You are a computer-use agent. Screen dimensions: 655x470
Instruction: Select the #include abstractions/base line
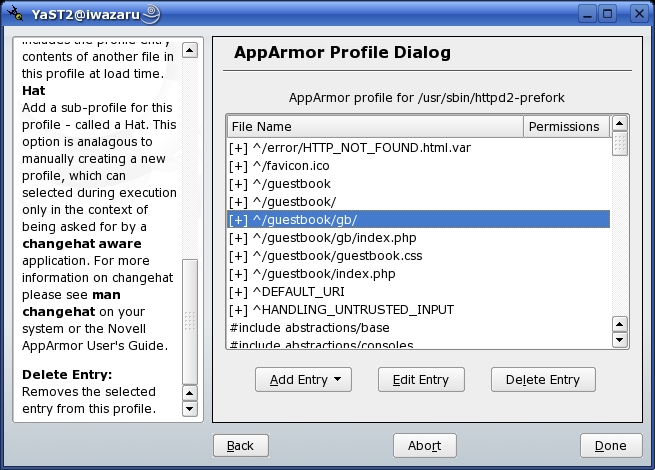click(x=309, y=328)
